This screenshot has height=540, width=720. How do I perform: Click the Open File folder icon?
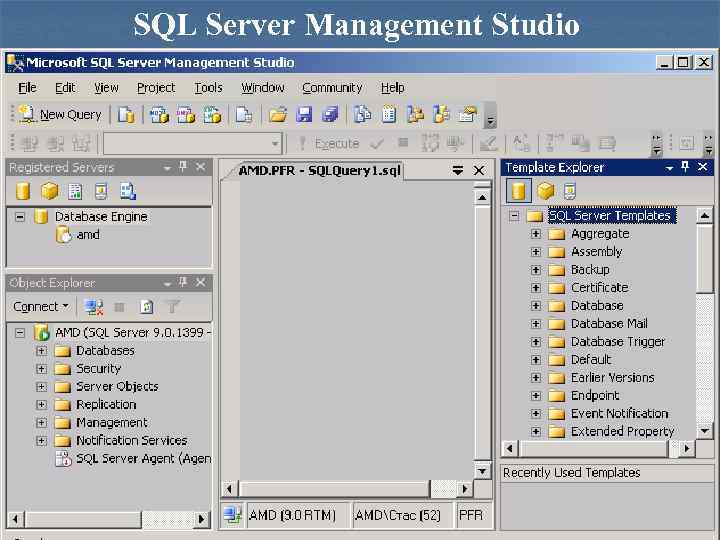tap(278, 115)
